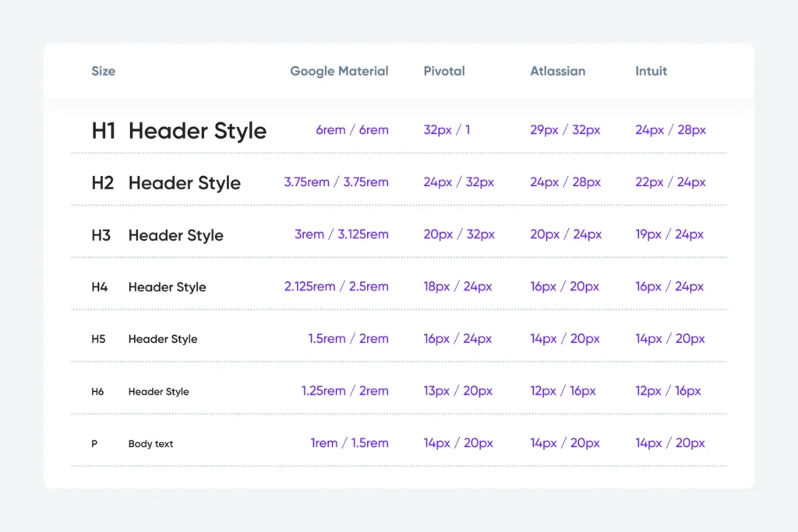Click the Size column header

click(x=103, y=71)
